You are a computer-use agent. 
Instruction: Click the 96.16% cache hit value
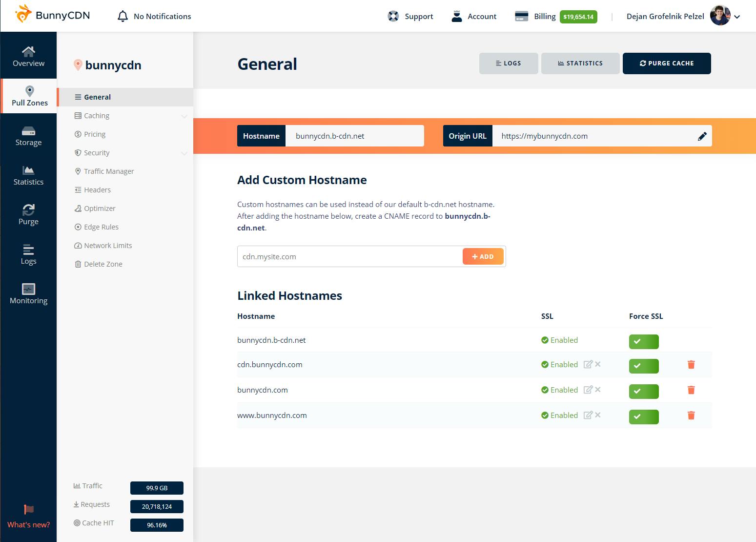(x=157, y=525)
